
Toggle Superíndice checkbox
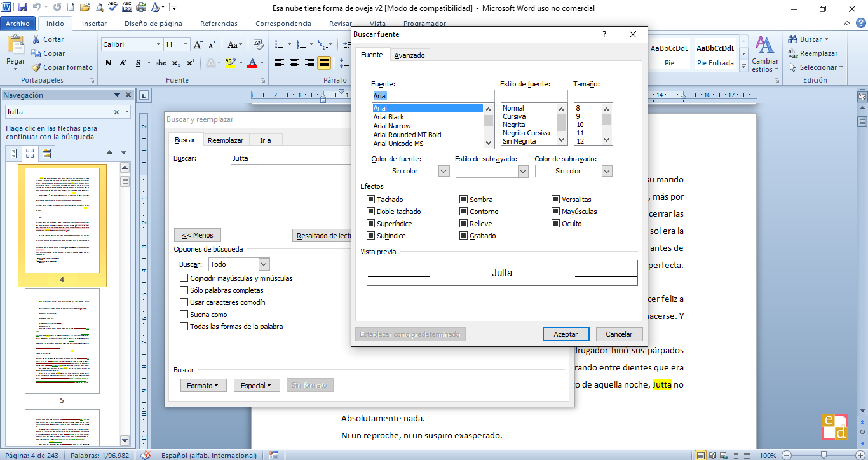click(370, 224)
